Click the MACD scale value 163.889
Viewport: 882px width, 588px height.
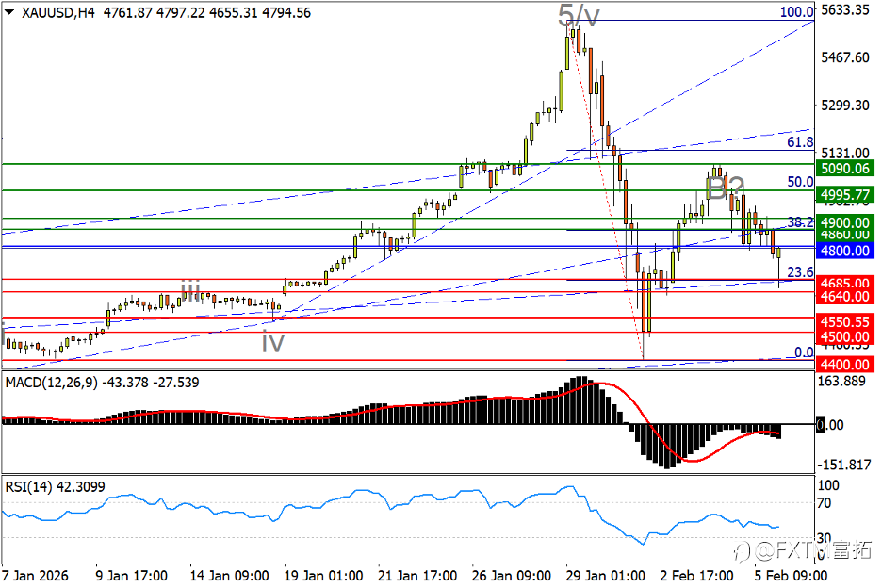click(841, 382)
